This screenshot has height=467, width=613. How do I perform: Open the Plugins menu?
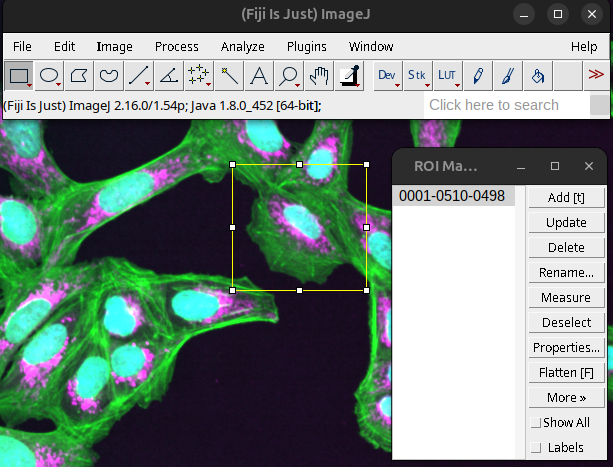click(306, 46)
